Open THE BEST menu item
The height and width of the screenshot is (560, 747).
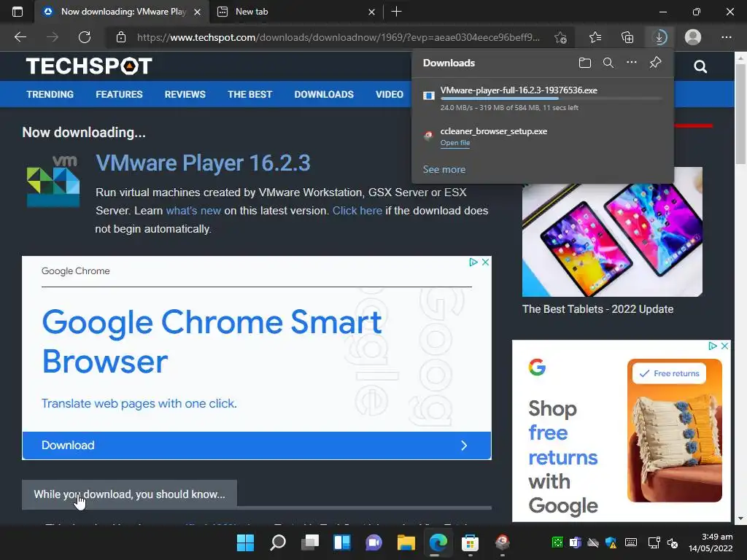click(x=249, y=94)
